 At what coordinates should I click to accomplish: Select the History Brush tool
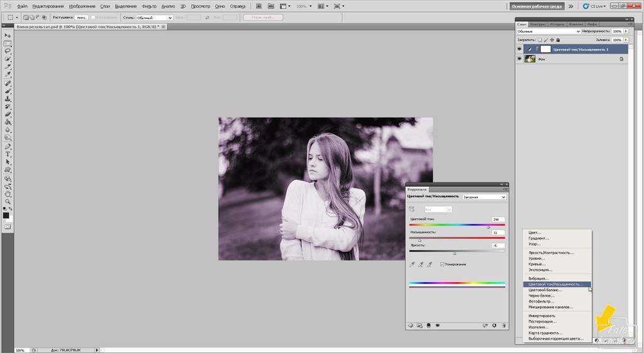click(8, 107)
